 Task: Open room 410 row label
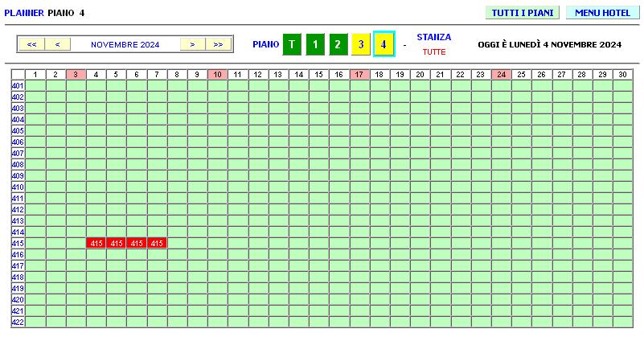[x=18, y=187]
